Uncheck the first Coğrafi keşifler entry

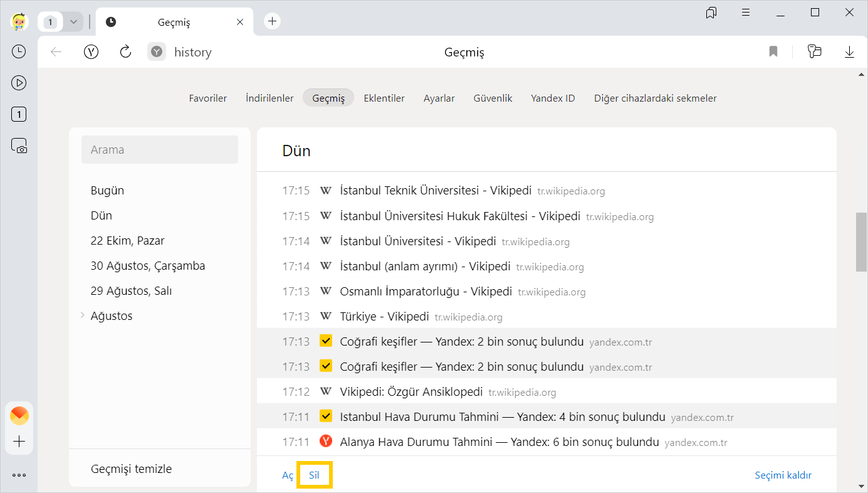[x=326, y=341]
